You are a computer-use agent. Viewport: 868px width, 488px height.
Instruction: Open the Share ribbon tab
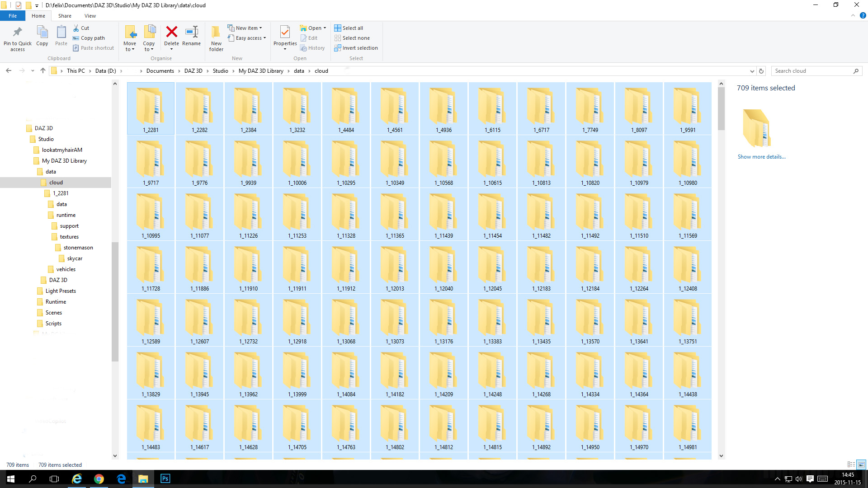click(65, 16)
